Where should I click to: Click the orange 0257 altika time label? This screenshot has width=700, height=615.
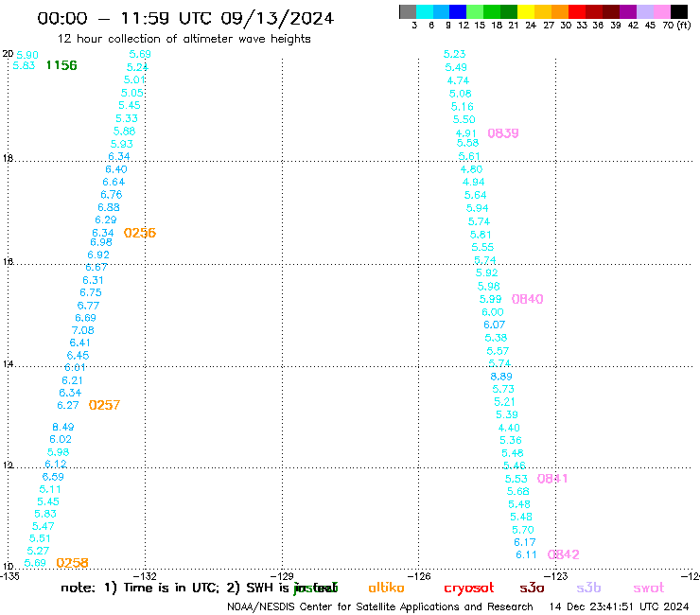coord(104,405)
